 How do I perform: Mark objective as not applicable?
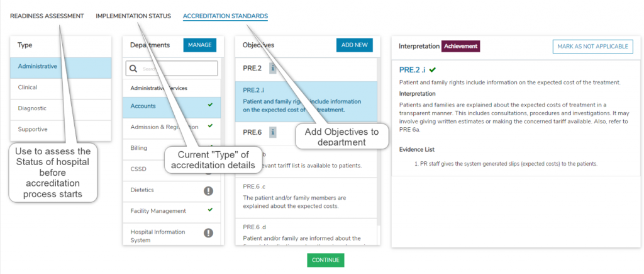[x=592, y=46]
